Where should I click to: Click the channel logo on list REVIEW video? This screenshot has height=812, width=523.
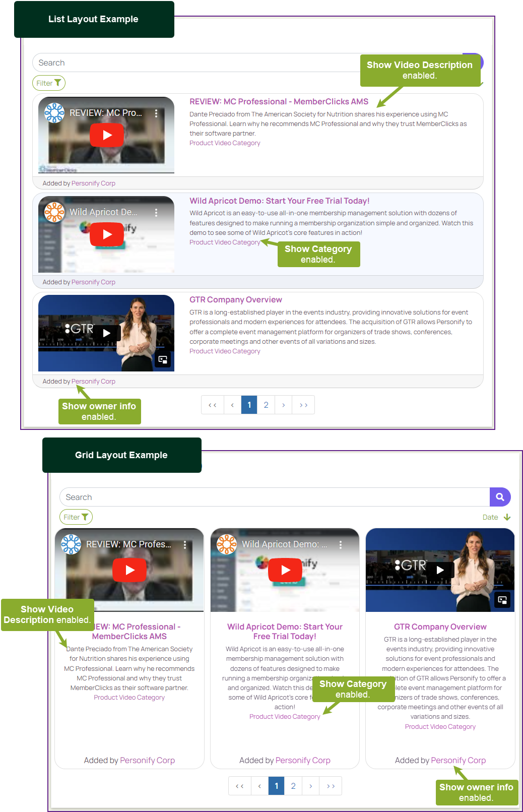coord(54,113)
